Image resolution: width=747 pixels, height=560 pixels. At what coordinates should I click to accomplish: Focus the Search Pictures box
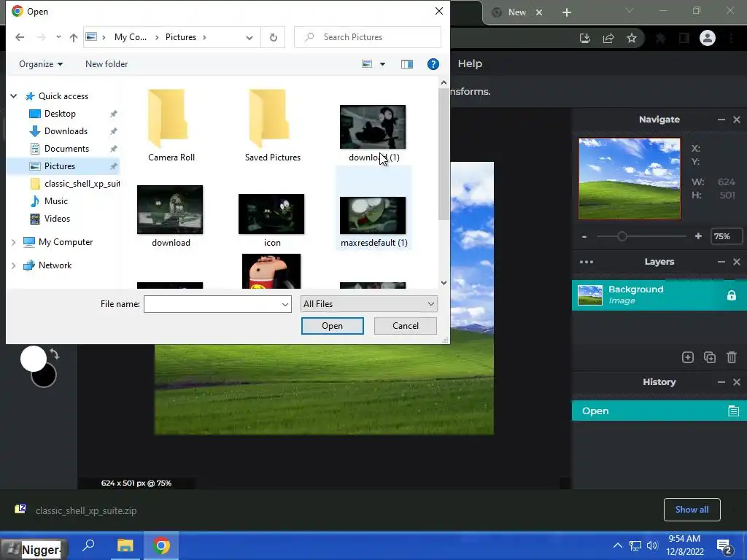point(368,37)
